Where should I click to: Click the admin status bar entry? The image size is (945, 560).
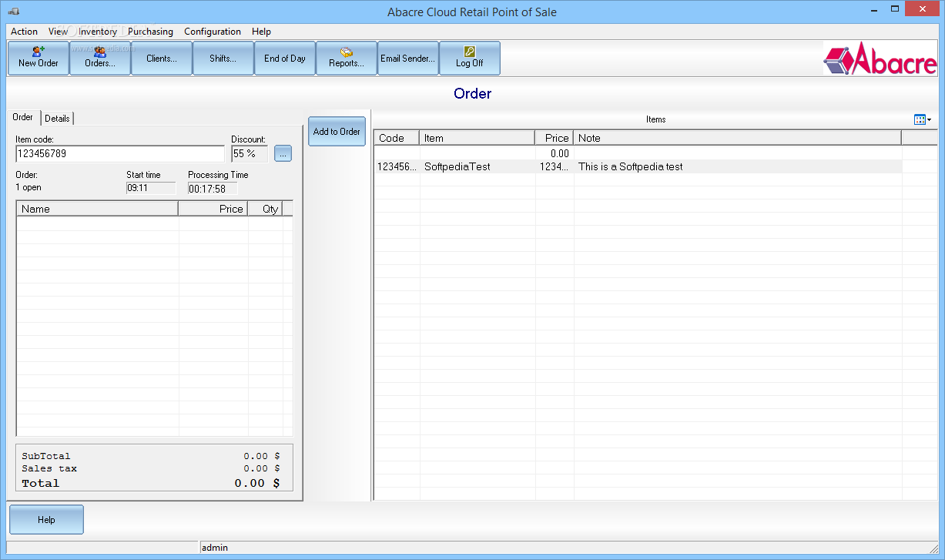coord(215,548)
